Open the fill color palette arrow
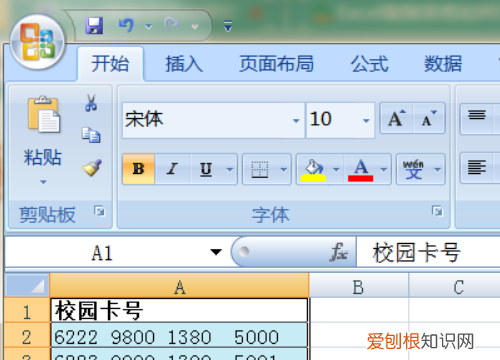This screenshot has width=500, height=360. coord(336,169)
